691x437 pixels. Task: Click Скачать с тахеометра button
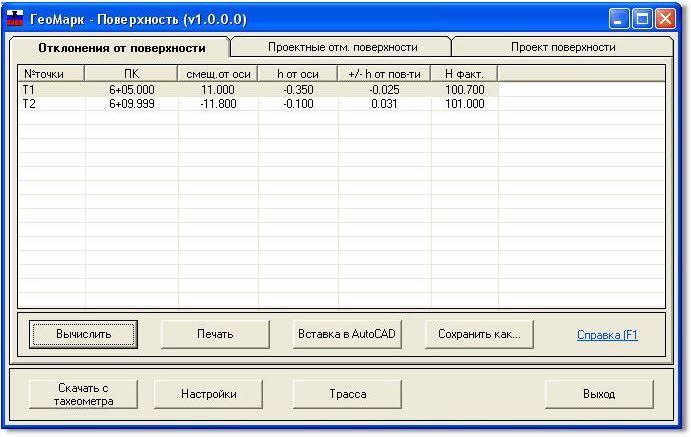point(83,394)
